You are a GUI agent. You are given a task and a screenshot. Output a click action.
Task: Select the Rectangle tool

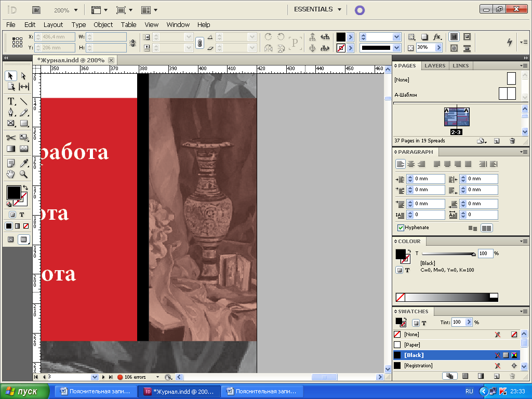[x=23, y=123]
